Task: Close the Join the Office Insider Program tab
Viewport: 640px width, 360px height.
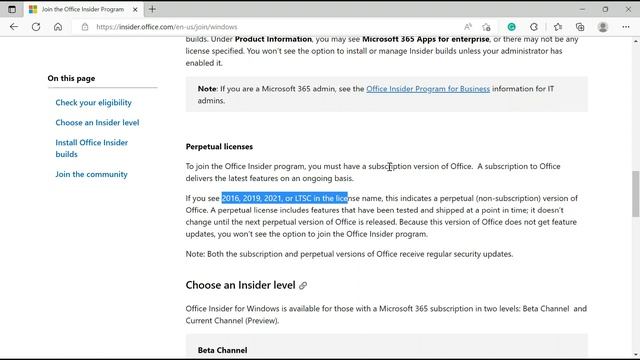Action: [135, 9]
